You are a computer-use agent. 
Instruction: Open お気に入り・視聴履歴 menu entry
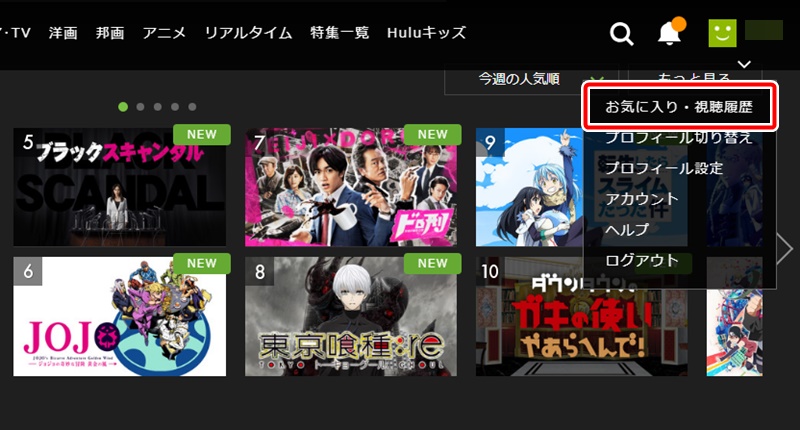click(x=679, y=107)
